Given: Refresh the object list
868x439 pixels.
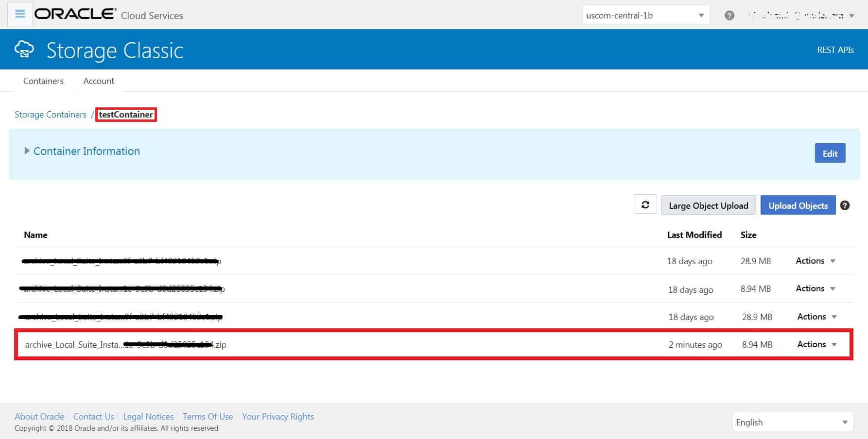Looking at the screenshot, I should click(x=645, y=205).
